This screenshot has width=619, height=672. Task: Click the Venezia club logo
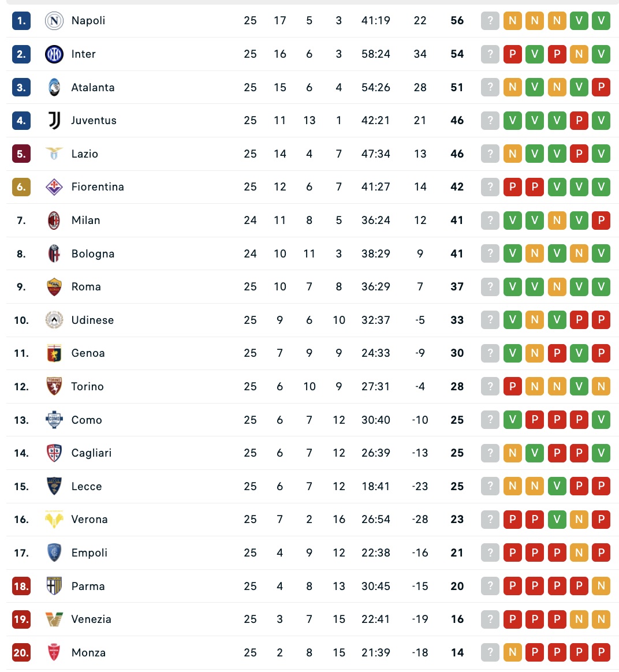click(54, 619)
